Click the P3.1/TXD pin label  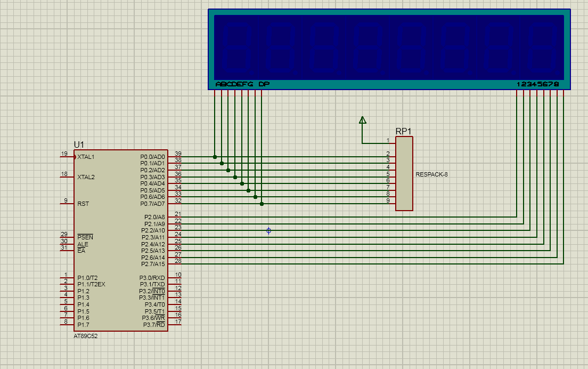(x=152, y=285)
